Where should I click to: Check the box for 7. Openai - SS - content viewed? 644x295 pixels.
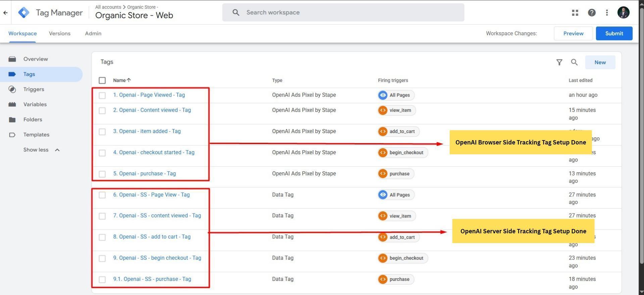(102, 216)
